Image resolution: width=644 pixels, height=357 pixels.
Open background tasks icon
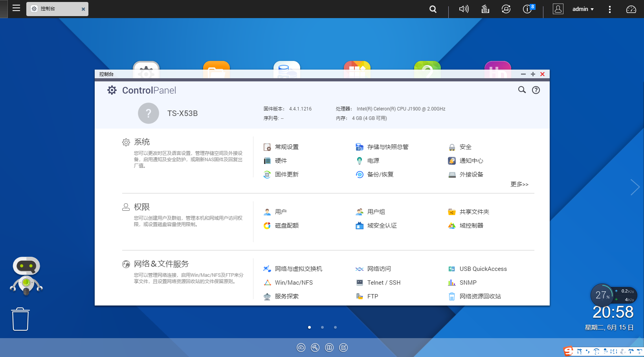pyautogui.click(x=485, y=9)
